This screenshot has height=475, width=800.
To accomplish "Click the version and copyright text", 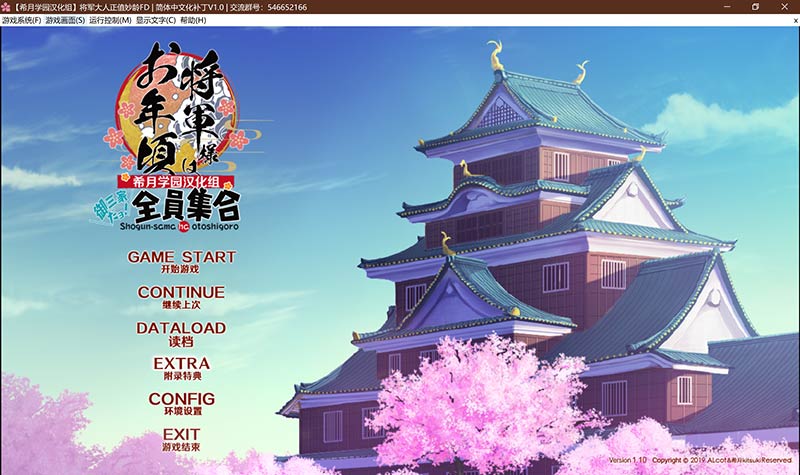I will click(x=699, y=460).
